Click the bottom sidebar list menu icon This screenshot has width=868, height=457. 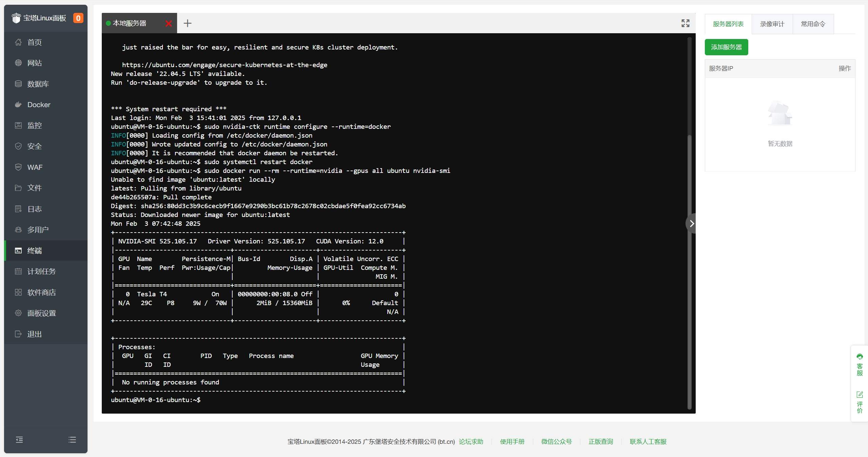[72, 440]
